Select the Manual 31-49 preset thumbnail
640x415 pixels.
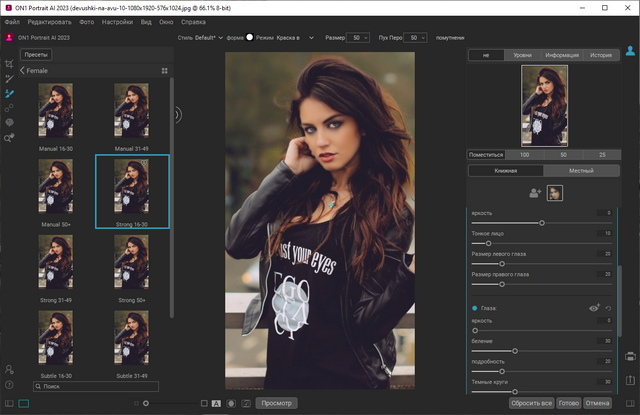(x=132, y=110)
